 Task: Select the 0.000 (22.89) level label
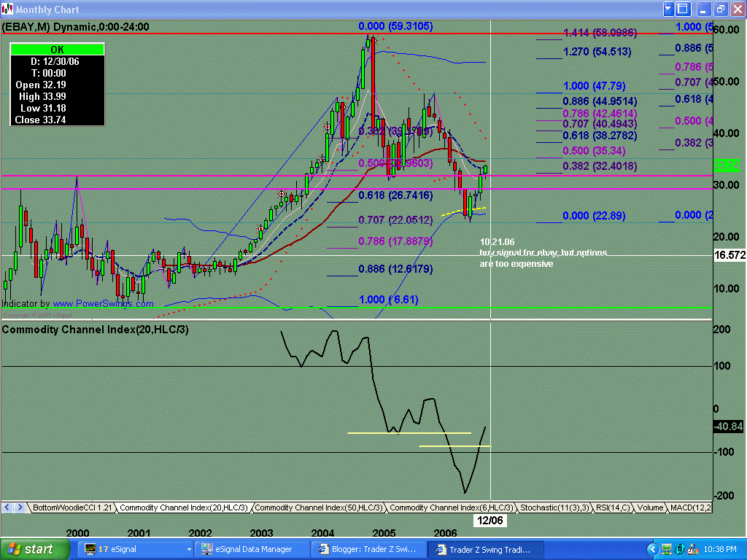click(x=594, y=216)
